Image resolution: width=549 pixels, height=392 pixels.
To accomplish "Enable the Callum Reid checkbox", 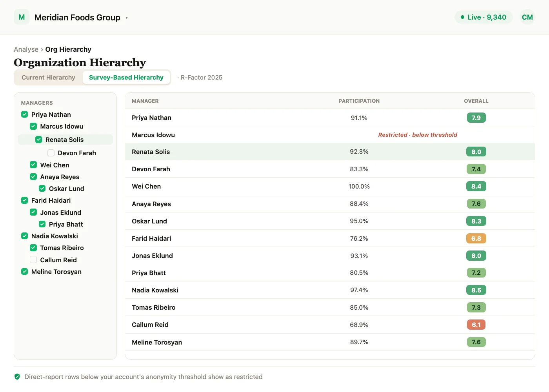I will [x=33, y=260].
